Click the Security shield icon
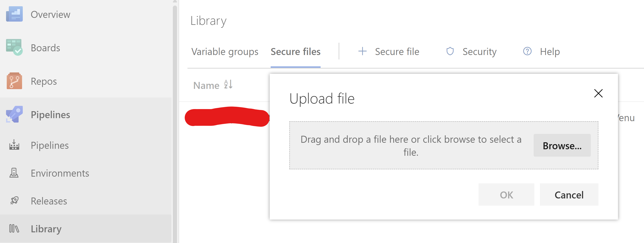Screen dimensions: 644x243 coord(450,52)
